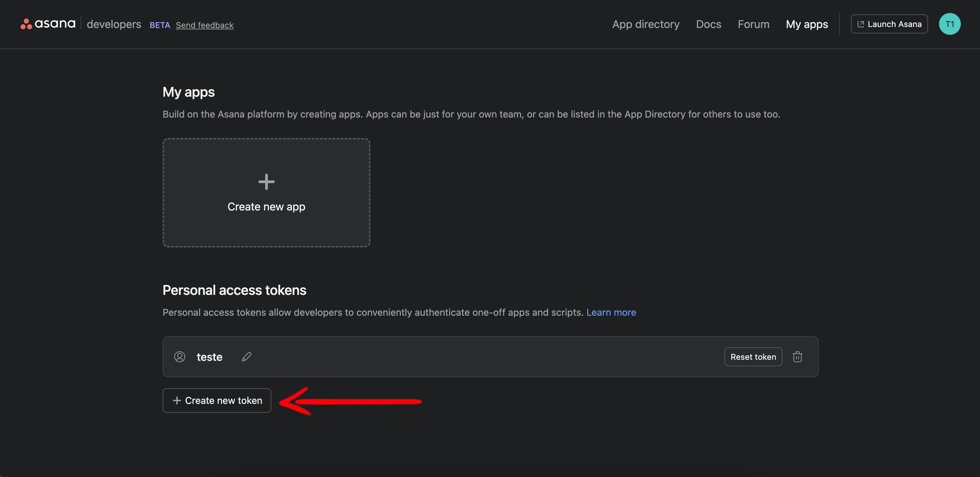This screenshot has width=980, height=477.
Task: Open the App directory page
Action: [645, 24]
